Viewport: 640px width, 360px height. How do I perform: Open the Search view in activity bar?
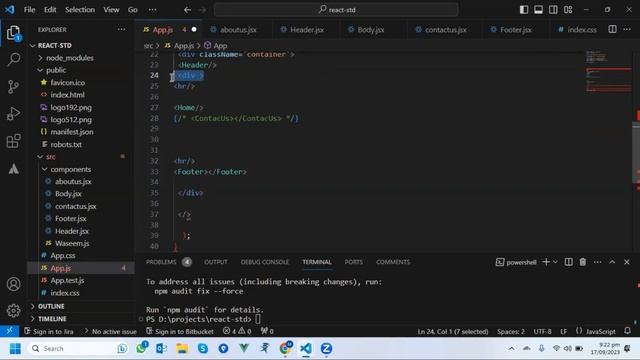point(13,60)
